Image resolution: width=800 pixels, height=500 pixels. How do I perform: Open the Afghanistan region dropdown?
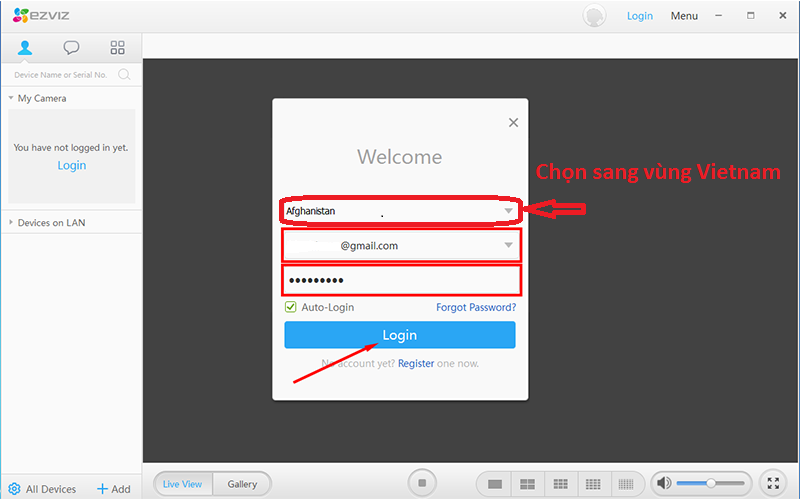coord(508,211)
